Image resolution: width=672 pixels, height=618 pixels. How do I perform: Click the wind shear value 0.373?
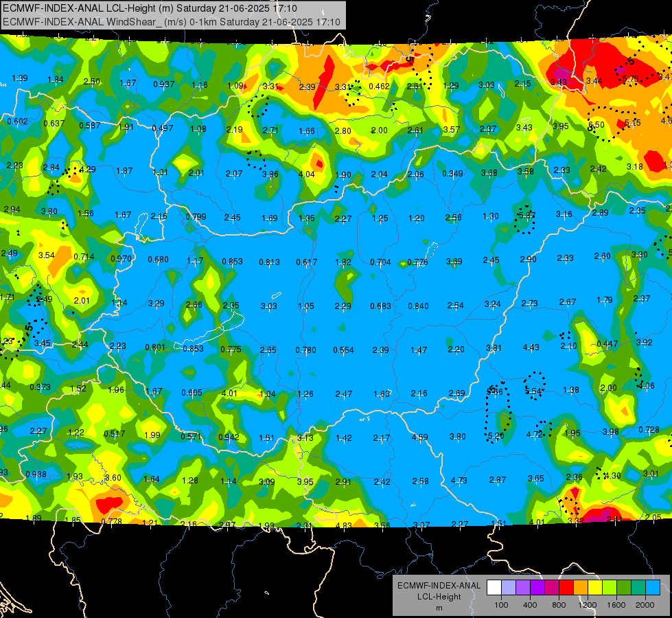[x=40, y=387]
